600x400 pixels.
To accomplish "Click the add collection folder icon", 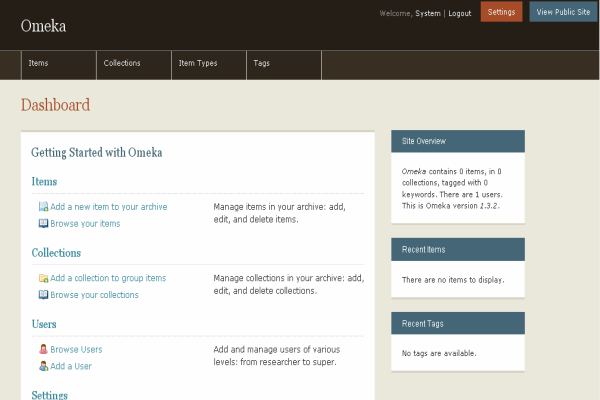I will click(x=43, y=278).
